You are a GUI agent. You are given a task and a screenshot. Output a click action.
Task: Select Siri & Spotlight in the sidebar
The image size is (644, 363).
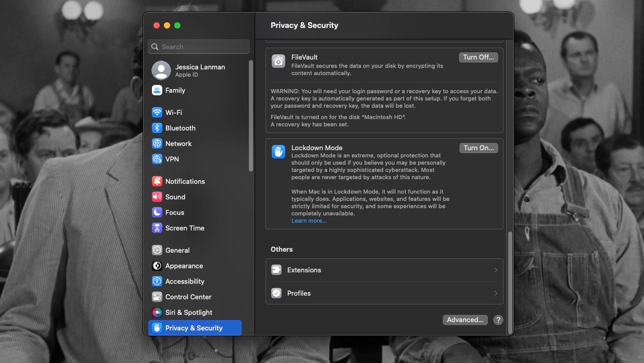[x=188, y=312]
